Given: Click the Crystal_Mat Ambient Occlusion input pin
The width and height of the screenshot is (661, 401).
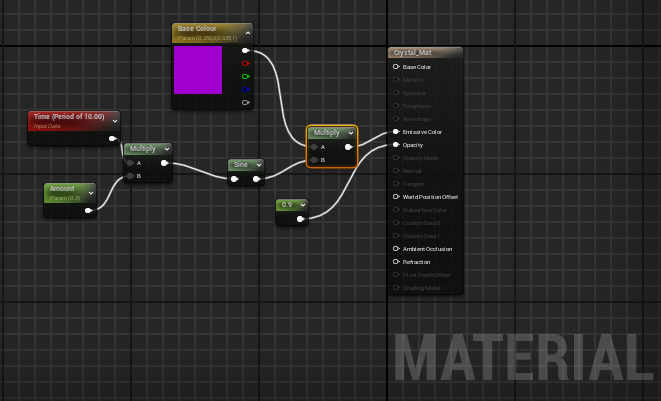Looking at the screenshot, I should pyautogui.click(x=396, y=249).
